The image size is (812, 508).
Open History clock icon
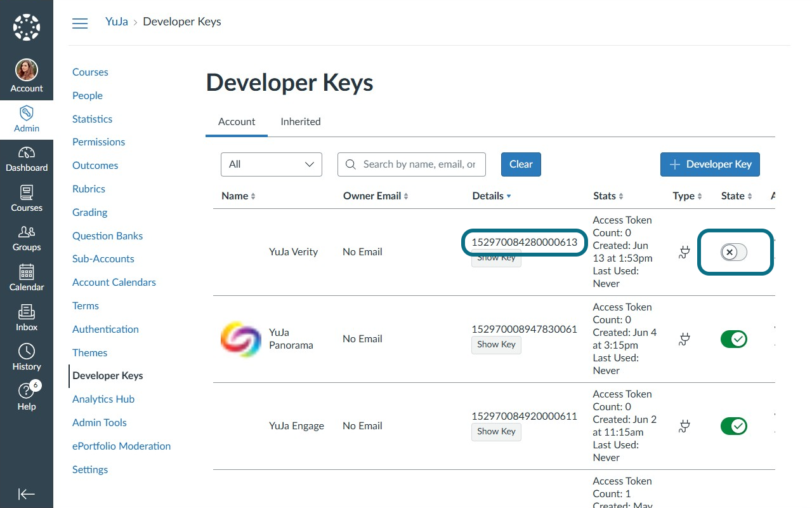pyautogui.click(x=27, y=351)
